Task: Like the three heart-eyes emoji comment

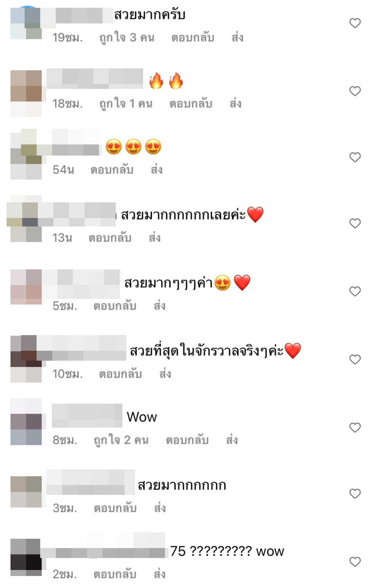Action: point(355,157)
